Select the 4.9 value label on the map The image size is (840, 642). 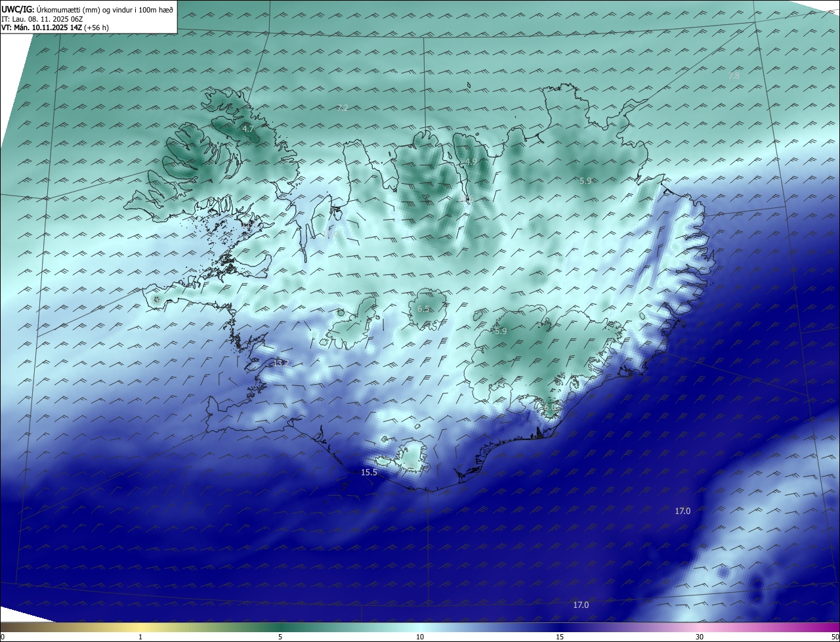coord(471,162)
